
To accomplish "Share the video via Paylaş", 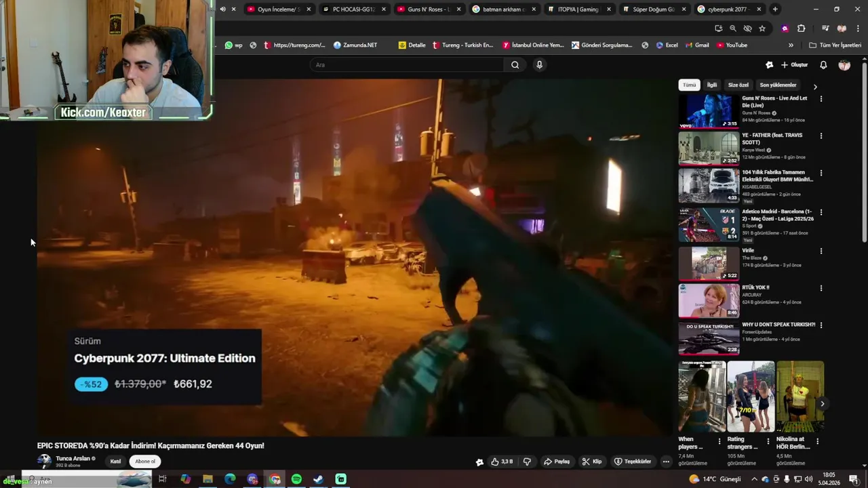I will 557,462.
